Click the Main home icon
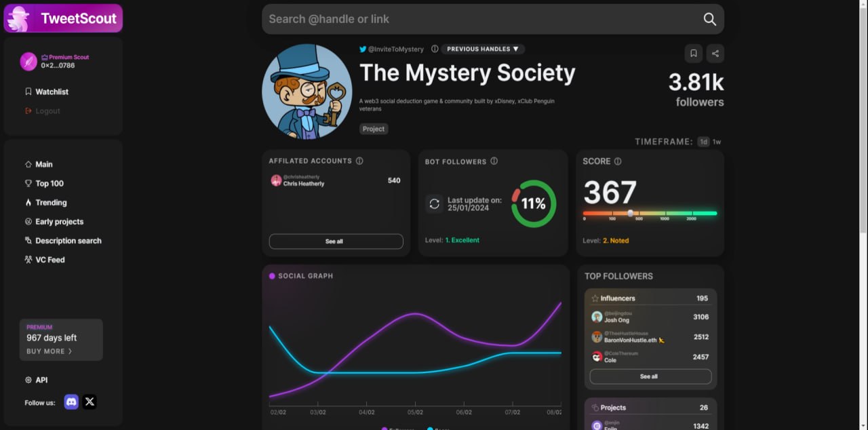 pyautogui.click(x=28, y=164)
